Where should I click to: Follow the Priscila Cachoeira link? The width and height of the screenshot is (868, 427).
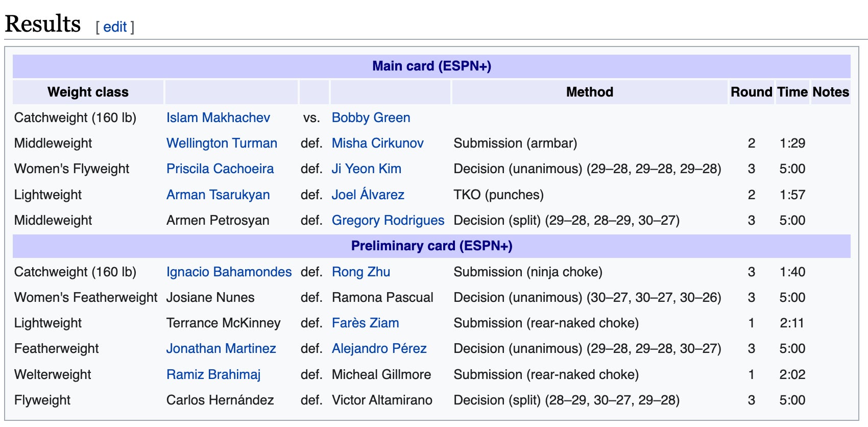coord(220,169)
